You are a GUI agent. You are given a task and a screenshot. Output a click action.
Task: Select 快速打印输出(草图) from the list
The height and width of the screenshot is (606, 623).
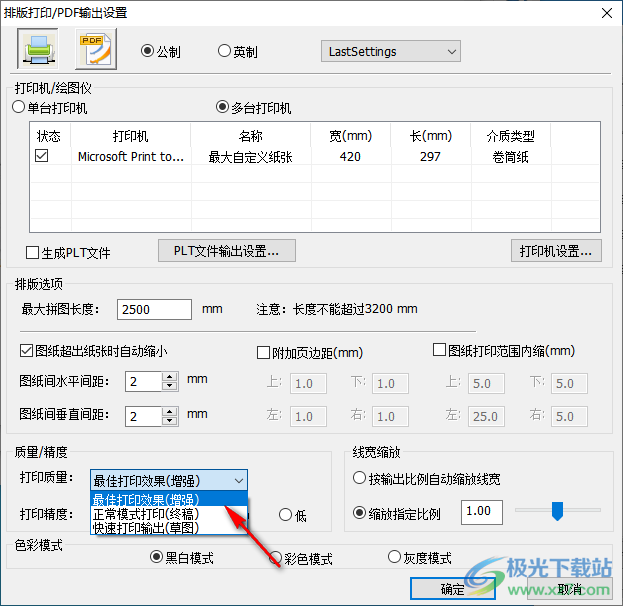(x=169, y=528)
